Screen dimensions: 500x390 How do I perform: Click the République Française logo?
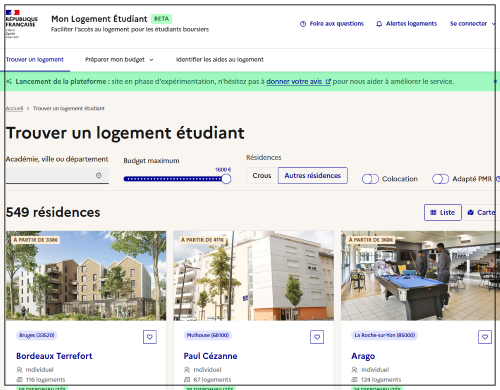pyautogui.click(x=21, y=24)
